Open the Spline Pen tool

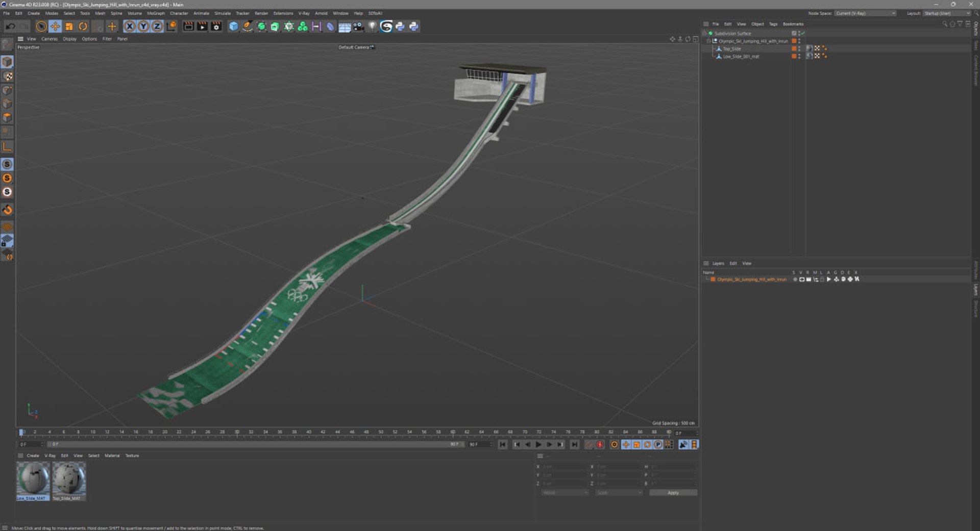[247, 27]
